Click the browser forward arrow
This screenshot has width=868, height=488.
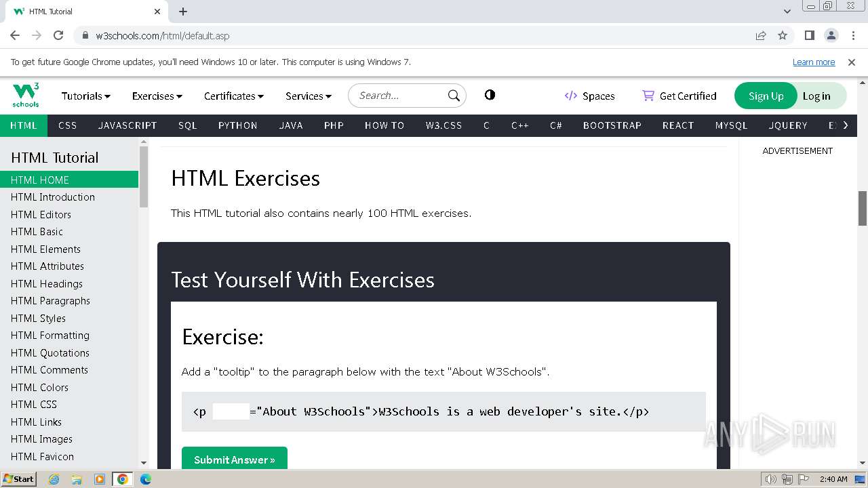pyautogui.click(x=37, y=35)
